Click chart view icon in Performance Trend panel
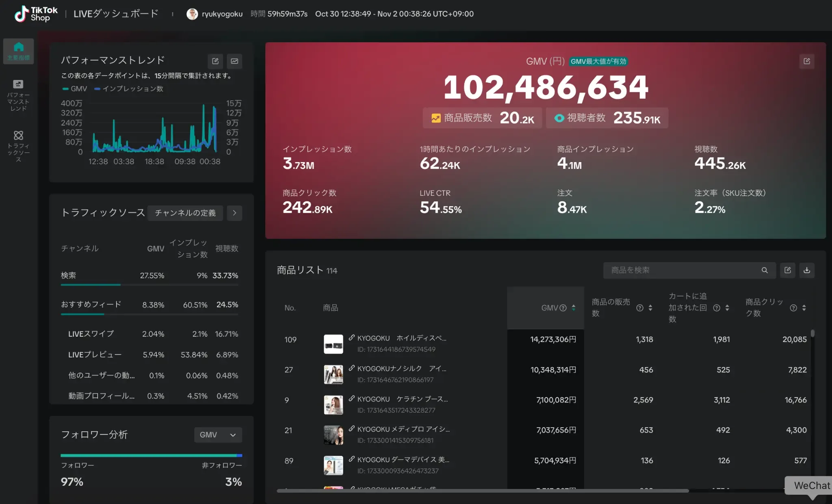This screenshot has width=832, height=504. coord(234,61)
